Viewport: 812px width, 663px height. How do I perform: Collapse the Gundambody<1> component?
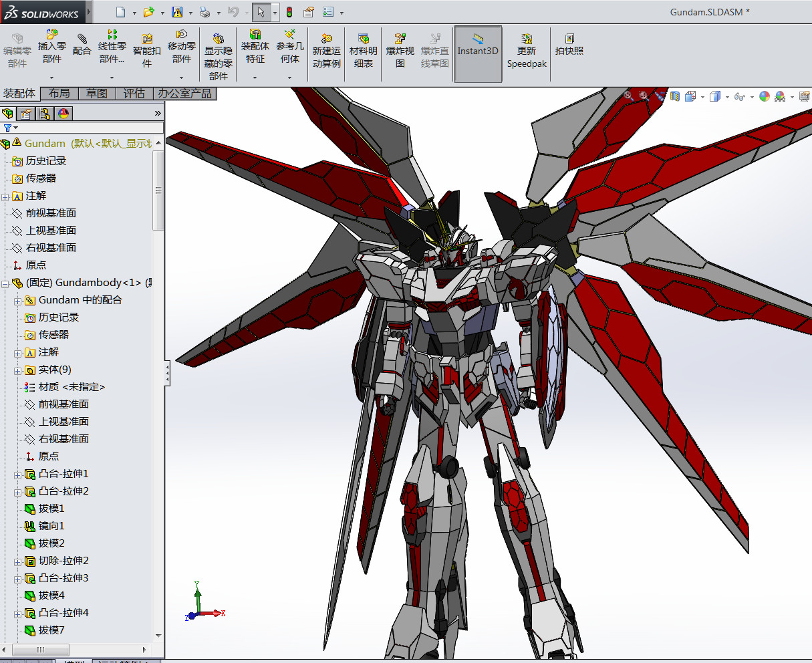pos(5,283)
